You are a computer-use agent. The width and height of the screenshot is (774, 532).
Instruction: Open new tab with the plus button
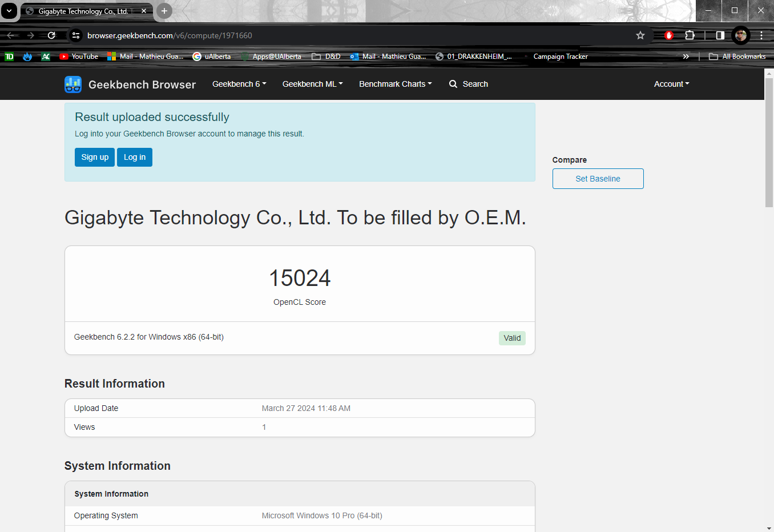pos(164,11)
